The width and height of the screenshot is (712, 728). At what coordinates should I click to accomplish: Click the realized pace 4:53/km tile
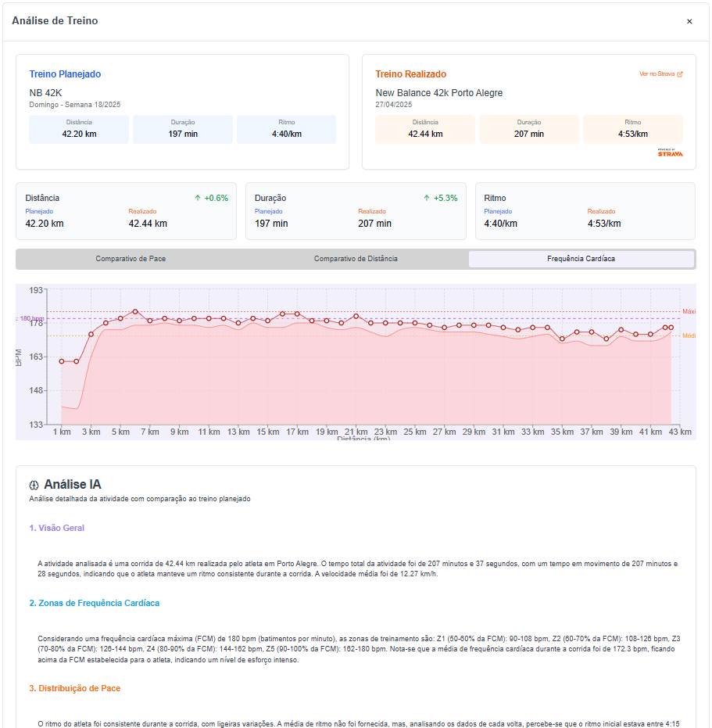click(x=632, y=129)
